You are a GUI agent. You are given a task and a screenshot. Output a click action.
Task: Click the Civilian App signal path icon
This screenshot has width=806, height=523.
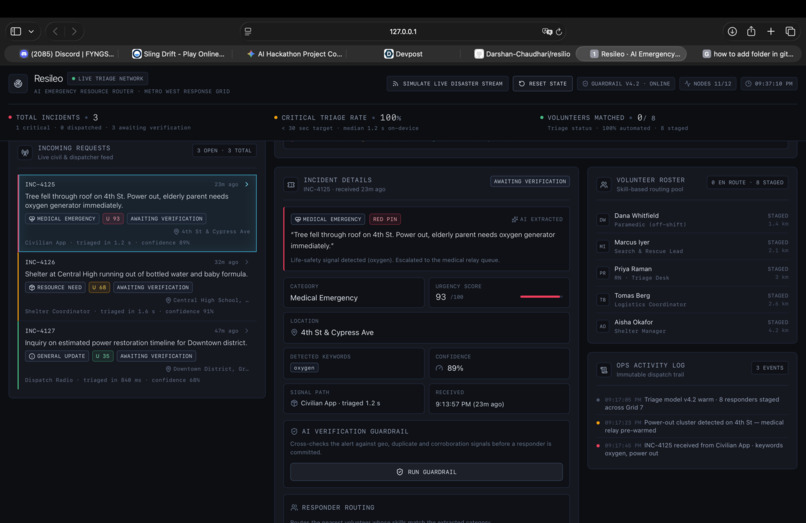tap(294, 403)
